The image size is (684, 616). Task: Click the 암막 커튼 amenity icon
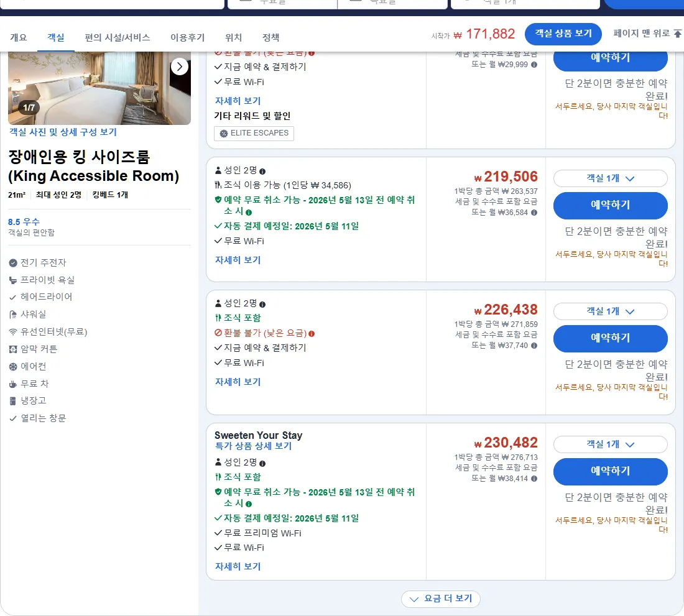point(13,349)
